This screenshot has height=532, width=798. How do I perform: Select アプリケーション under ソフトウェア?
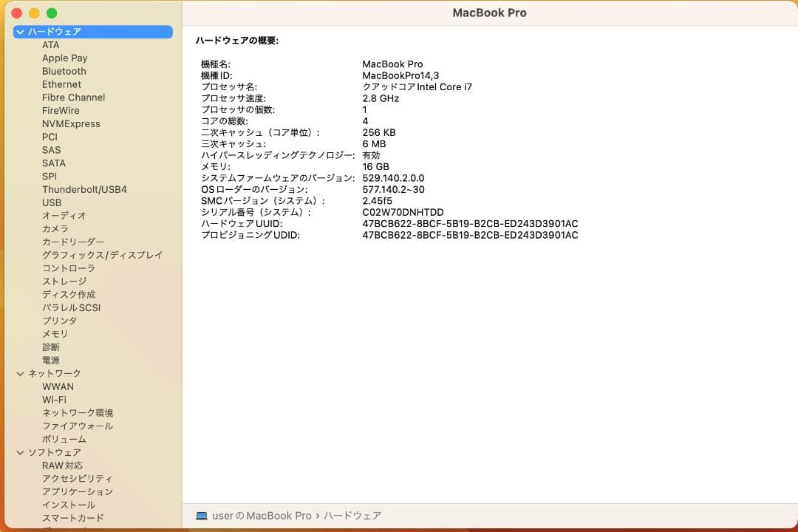(x=78, y=491)
